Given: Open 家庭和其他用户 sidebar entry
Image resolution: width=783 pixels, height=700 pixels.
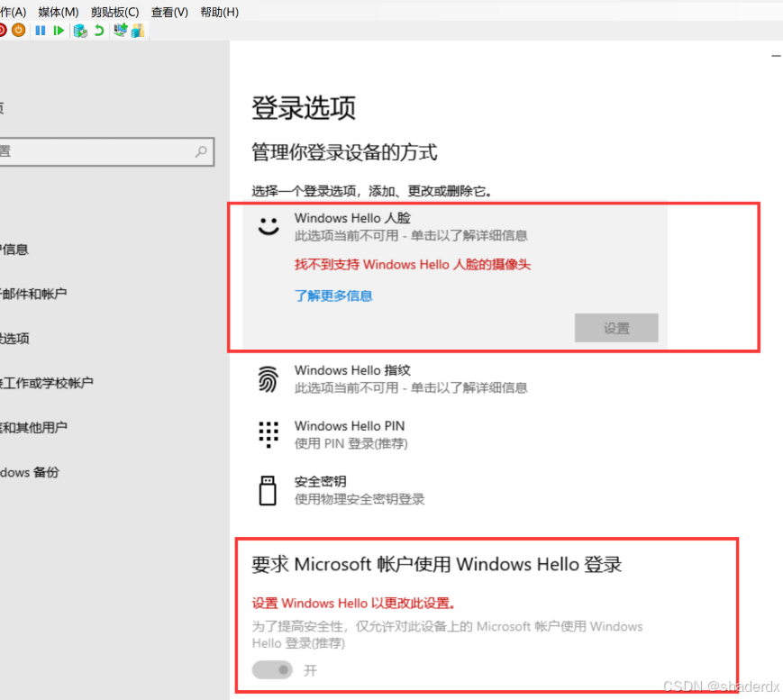Looking at the screenshot, I should [x=33, y=427].
